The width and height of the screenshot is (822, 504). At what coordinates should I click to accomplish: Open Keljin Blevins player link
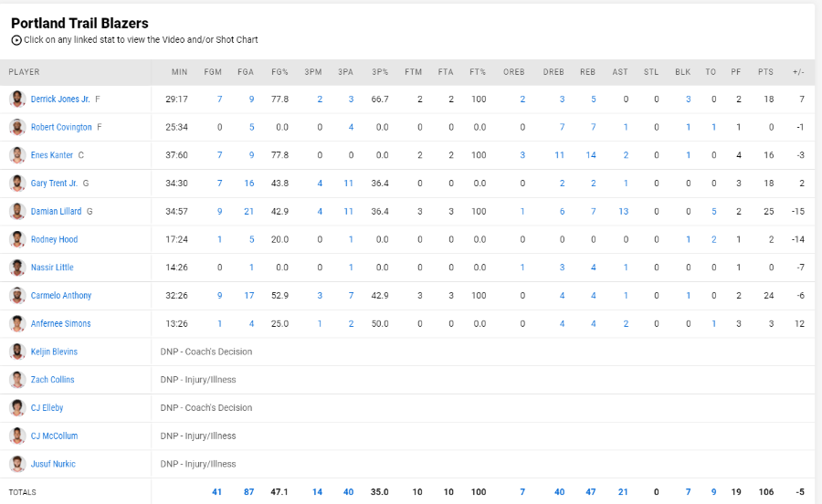(x=54, y=352)
